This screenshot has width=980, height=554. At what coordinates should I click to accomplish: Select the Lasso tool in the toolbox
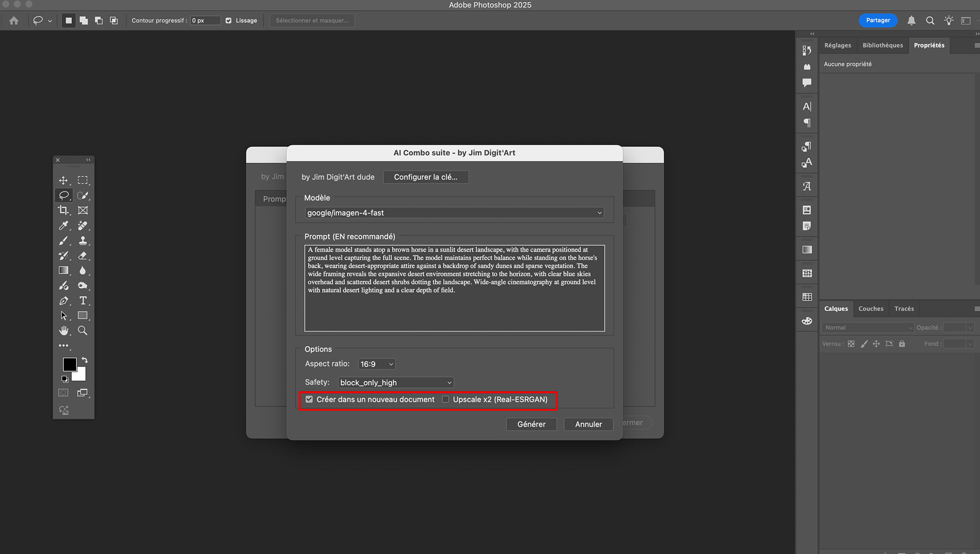tap(63, 195)
